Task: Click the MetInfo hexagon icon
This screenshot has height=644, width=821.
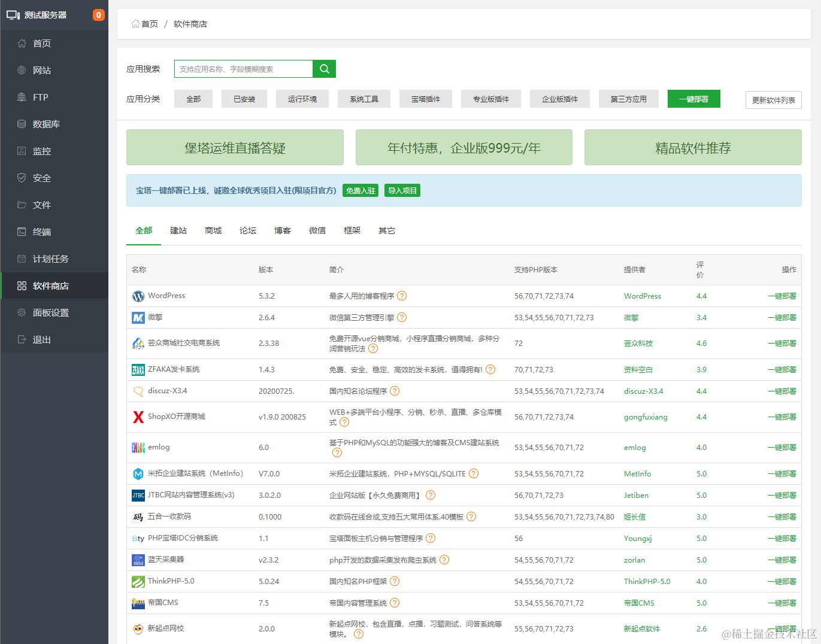Action: [138, 474]
